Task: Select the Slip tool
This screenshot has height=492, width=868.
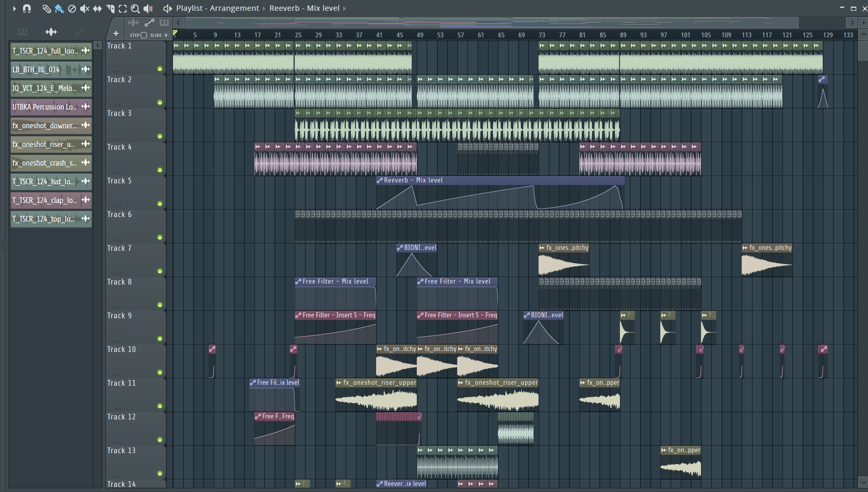Action: (97, 8)
